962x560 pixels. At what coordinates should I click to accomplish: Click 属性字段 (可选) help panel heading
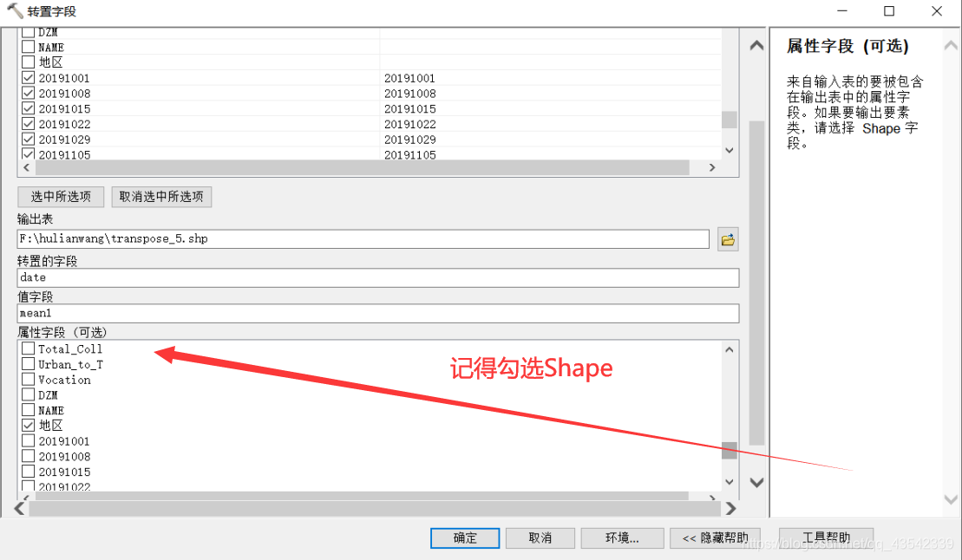(847, 46)
